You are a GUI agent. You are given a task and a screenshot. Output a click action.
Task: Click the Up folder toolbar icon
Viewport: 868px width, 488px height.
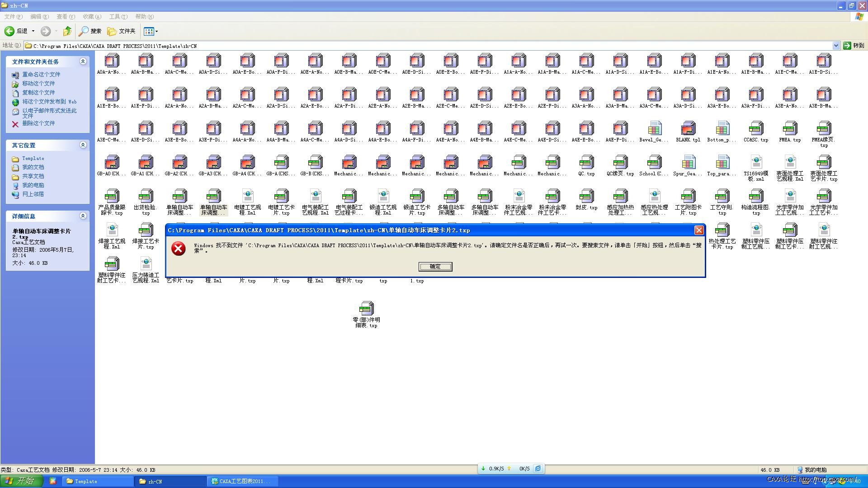pos(67,31)
